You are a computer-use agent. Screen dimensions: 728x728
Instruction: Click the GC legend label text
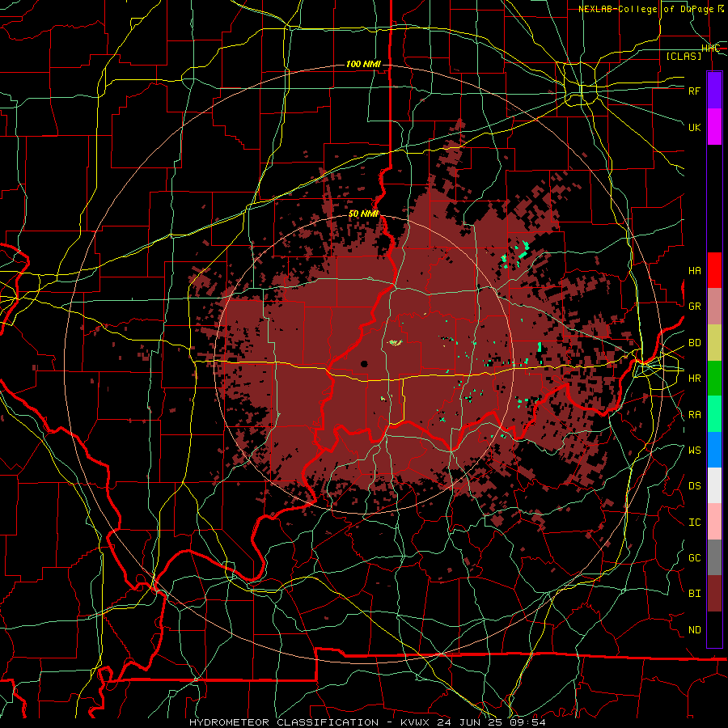[x=694, y=557]
